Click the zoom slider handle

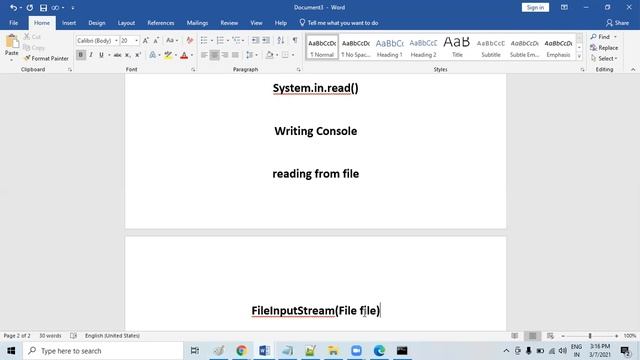[590, 336]
